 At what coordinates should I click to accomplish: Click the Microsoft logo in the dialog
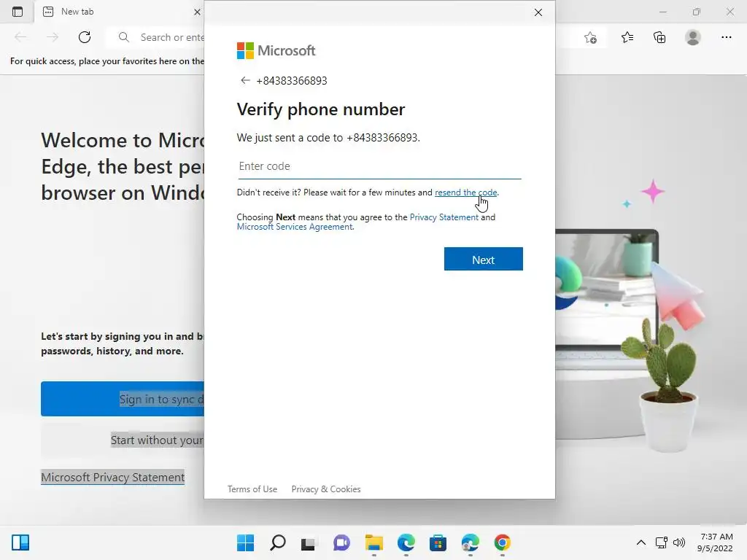tap(276, 50)
